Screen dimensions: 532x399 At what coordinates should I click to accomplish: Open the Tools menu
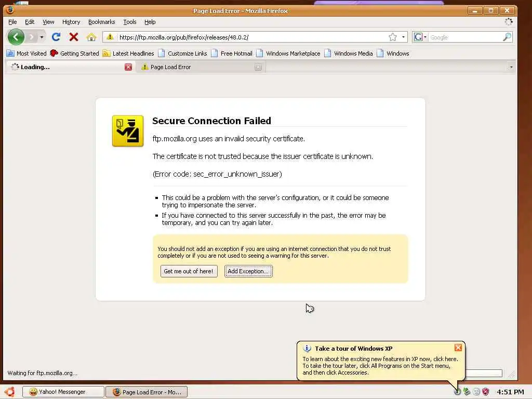pyautogui.click(x=129, y=22)
